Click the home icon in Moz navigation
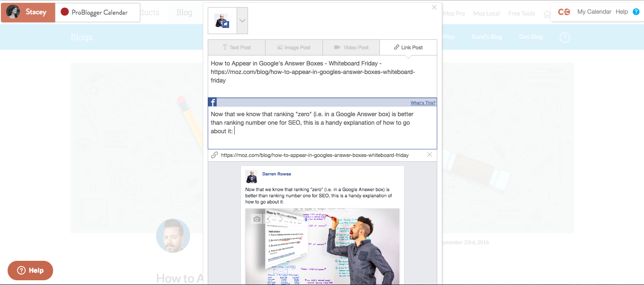The height and width of the screenshot is (285, 644). [547, 14]
